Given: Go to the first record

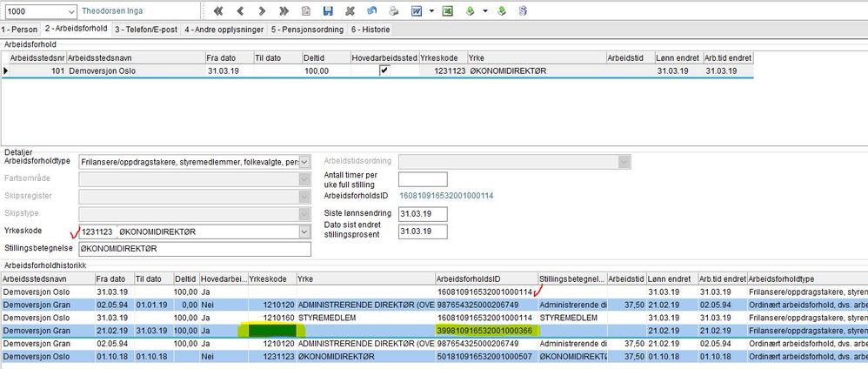Looking at the screenshot, I should pos(217,11).
